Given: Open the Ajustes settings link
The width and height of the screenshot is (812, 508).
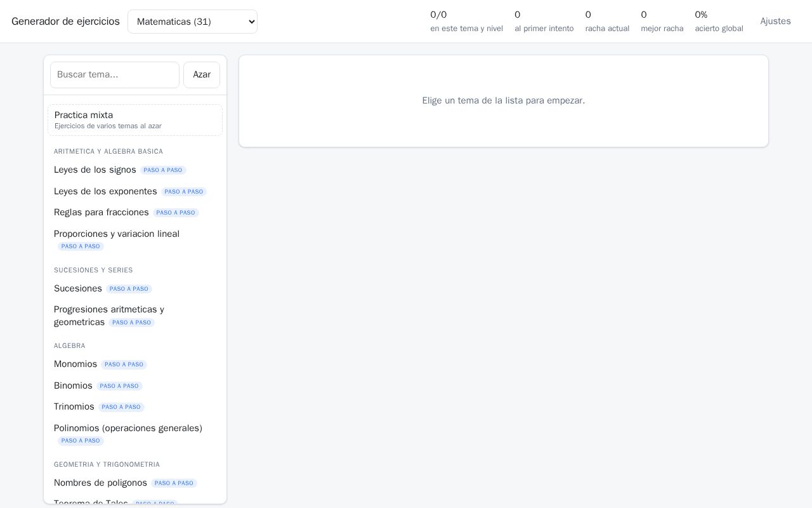Looking at the screenshot, I should 775,22.
